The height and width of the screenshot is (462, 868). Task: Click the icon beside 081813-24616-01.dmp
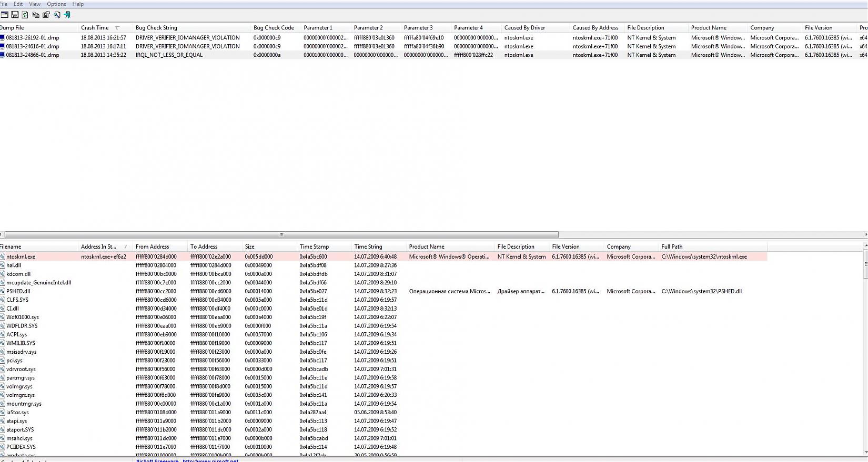[2, 46]
